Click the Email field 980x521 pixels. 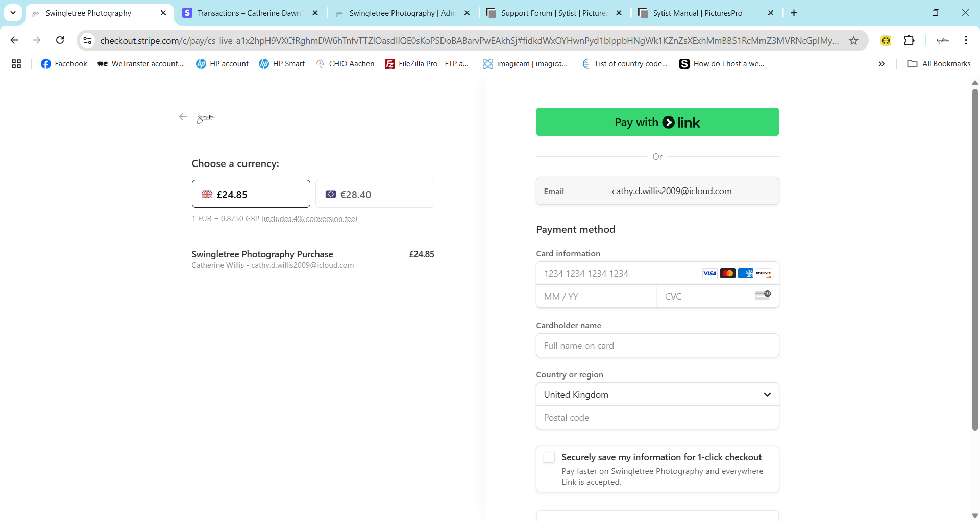[x=657, y=191]
